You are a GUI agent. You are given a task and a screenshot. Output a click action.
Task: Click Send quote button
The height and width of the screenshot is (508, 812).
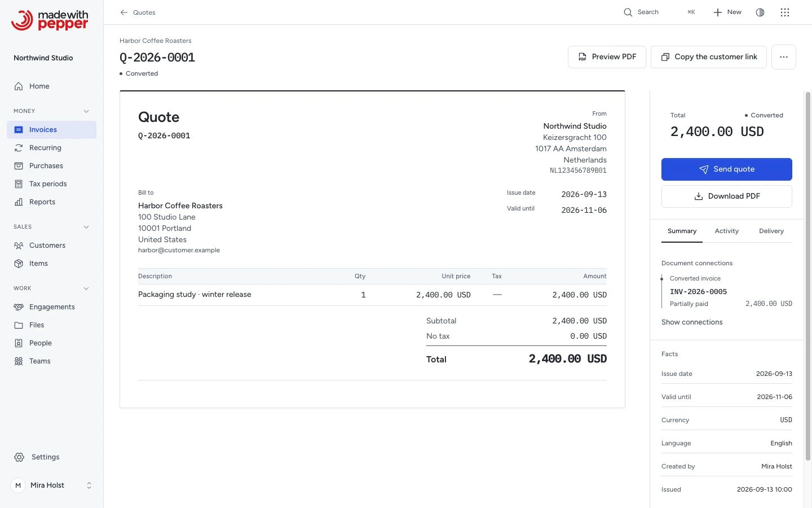[x=727, y=169]
